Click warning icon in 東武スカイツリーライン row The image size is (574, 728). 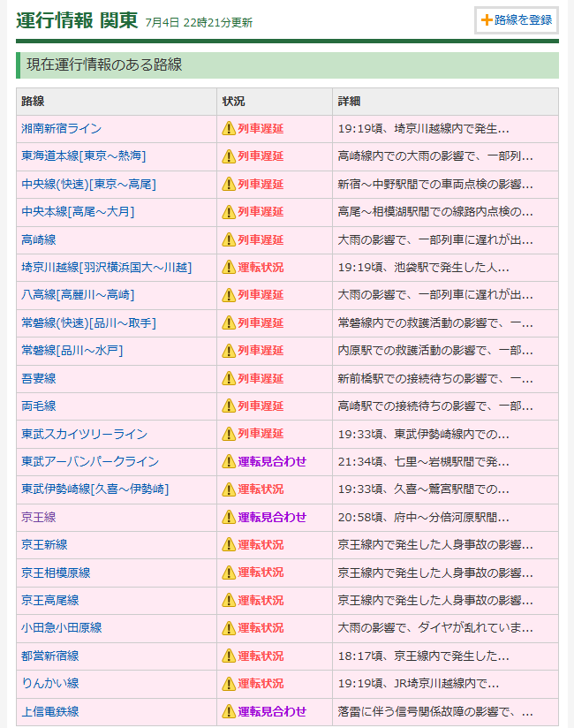pyautogui.click(x=229, y=434)
